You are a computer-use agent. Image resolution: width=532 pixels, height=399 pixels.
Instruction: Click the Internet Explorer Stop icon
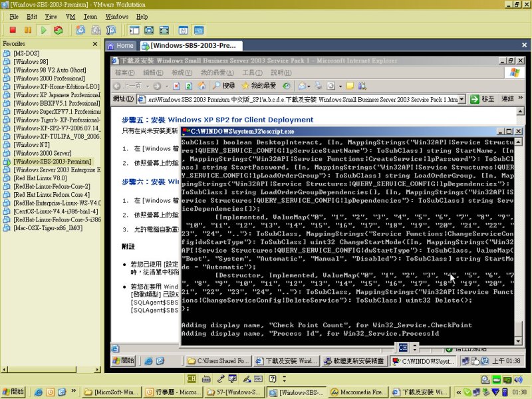(176, 86)
